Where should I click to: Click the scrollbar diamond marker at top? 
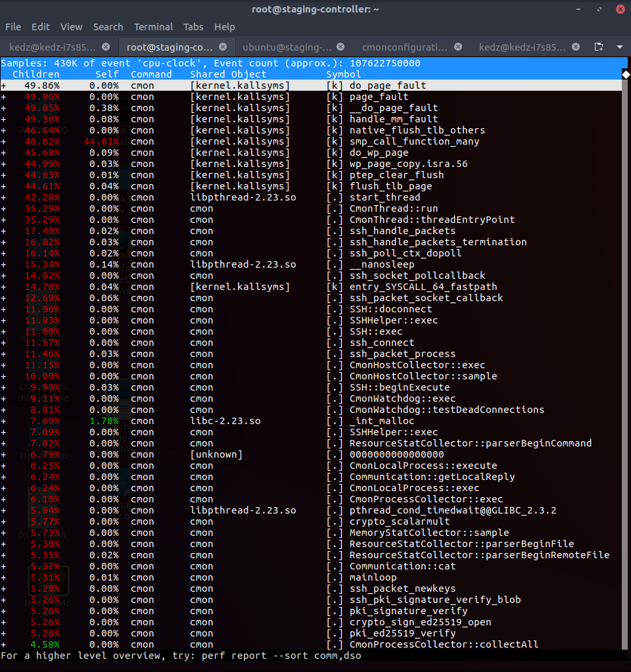(626, 74)
